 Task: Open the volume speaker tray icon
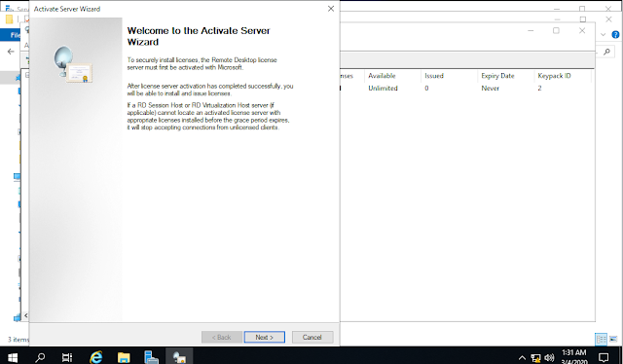[549, 358]
